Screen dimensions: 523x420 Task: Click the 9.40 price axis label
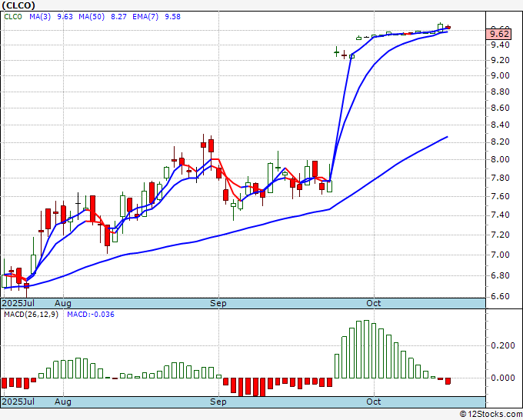500,45
